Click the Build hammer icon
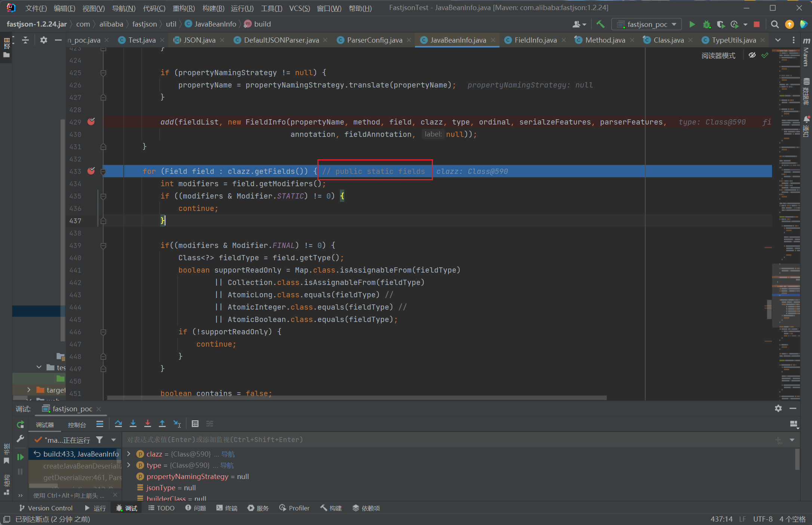 (x=600, y=24)
